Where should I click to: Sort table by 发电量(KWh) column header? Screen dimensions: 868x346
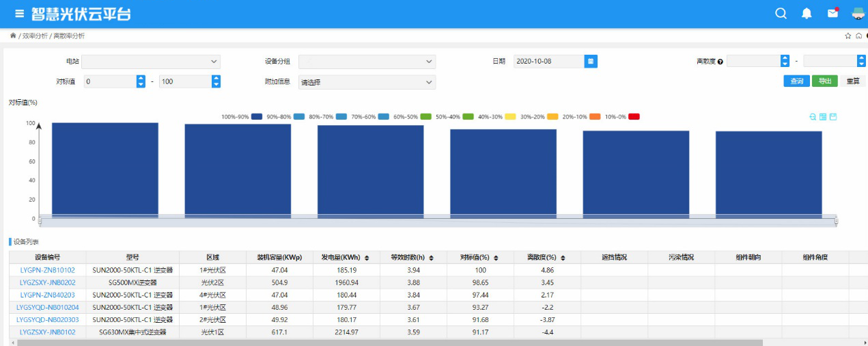345,258
